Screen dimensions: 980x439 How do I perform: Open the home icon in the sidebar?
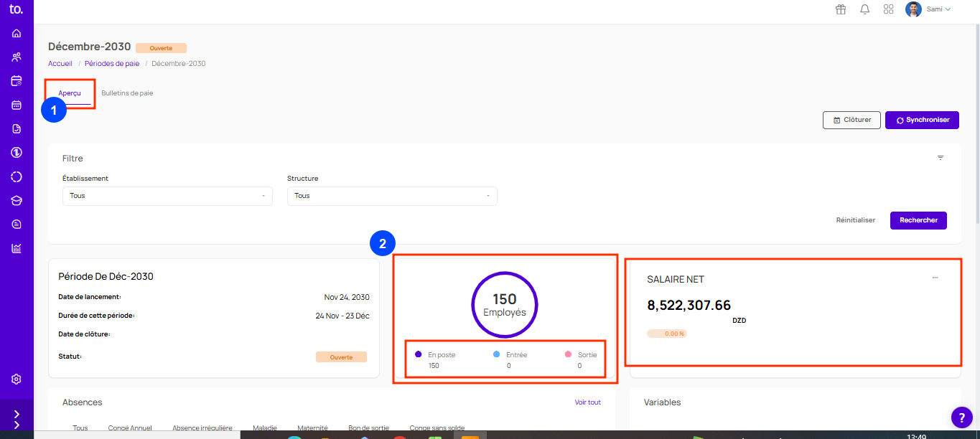click(17, 33)
